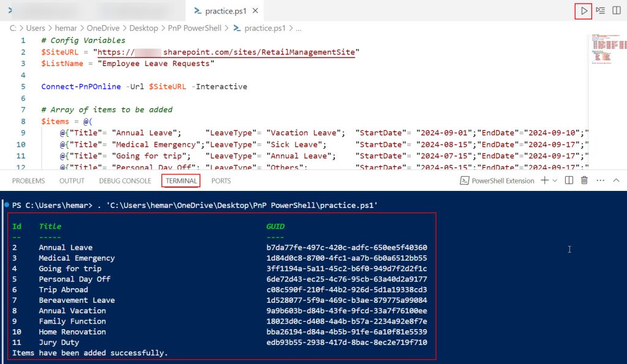
Task: Click the breadcrumb ellipsis symbol entry
Action: click(x=298, y=28)
